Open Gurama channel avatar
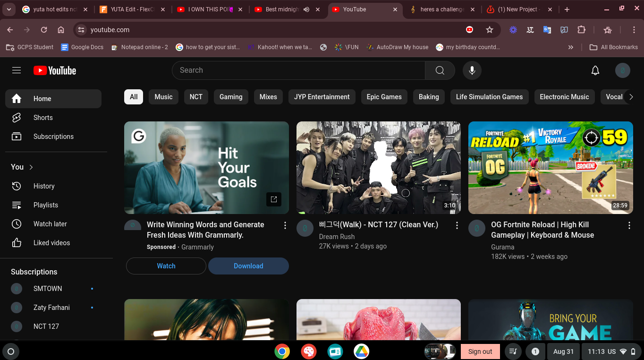 (x=477, y=228)
